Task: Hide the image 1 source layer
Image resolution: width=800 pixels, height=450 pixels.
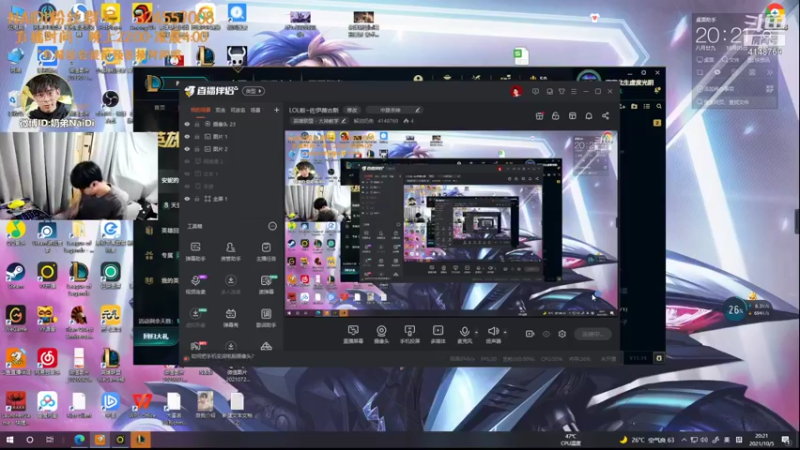Action: coord(187,137)
